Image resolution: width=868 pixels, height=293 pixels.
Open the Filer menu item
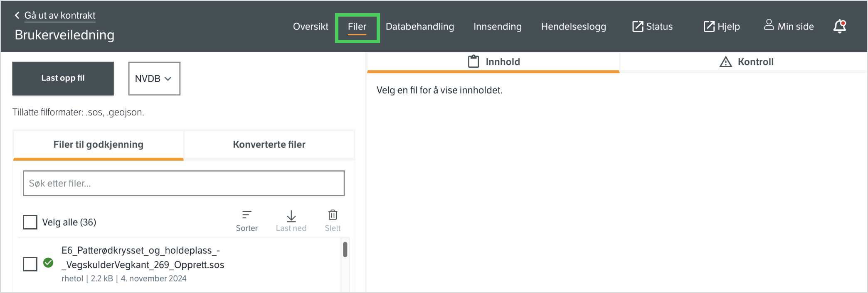[x=357, y=27]
